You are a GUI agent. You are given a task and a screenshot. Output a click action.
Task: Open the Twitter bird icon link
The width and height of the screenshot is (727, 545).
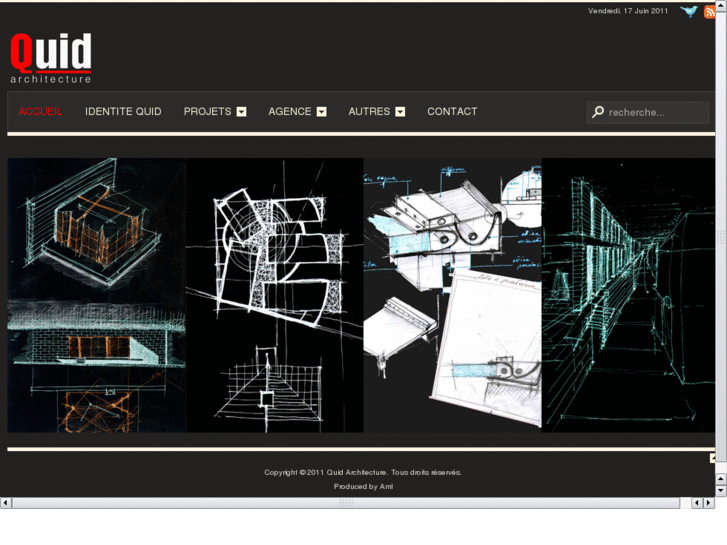(x=689, y=11)
